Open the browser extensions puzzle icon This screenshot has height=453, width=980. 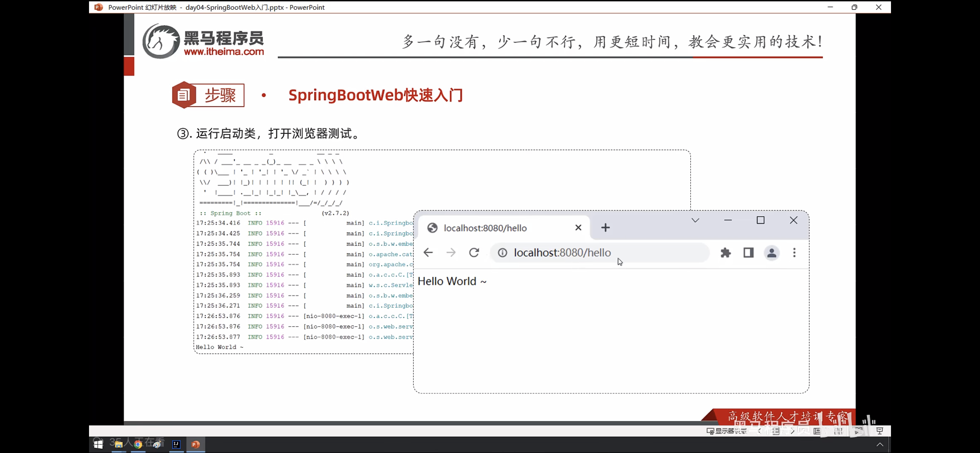[x=726, y=252]
